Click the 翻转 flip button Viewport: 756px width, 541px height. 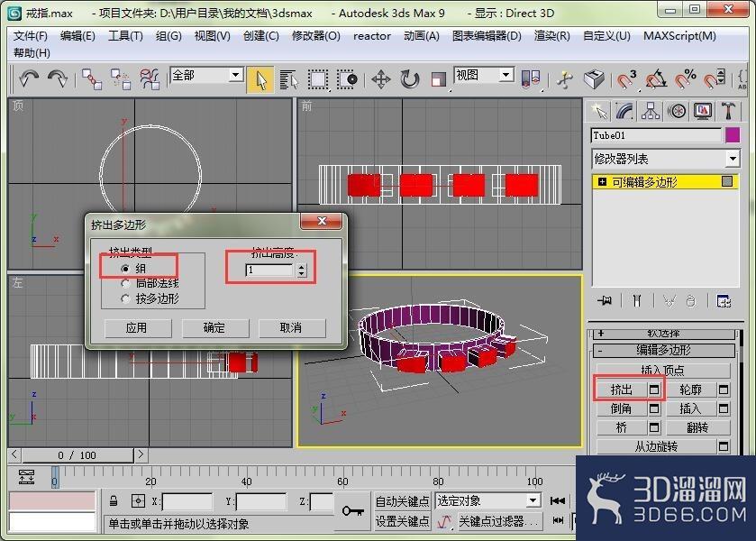click(x=697, y=427)
